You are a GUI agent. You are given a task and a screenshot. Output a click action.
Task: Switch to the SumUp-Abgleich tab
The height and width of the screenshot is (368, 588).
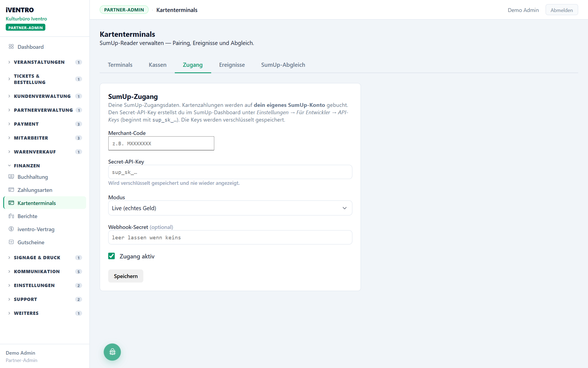coord(283,65)
